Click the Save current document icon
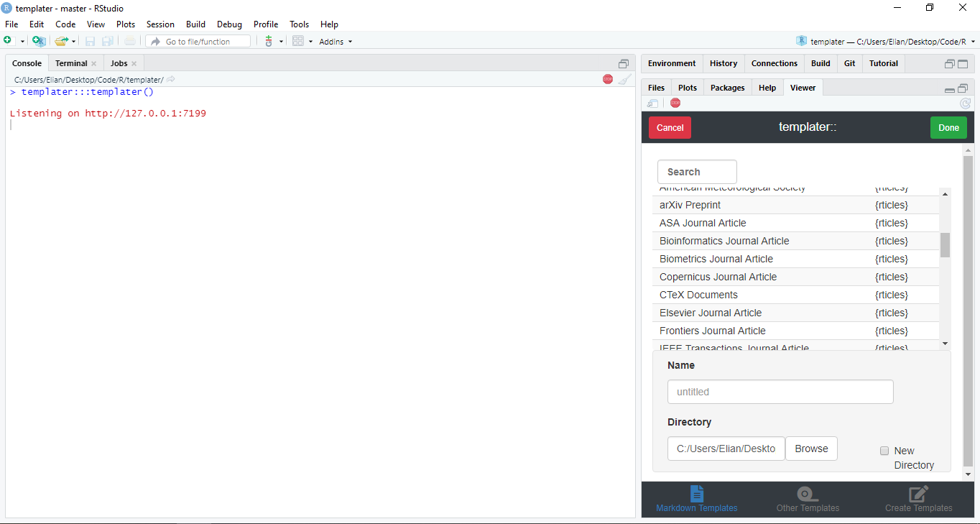This screenshot has height=524, width=980. coord(91,41)
